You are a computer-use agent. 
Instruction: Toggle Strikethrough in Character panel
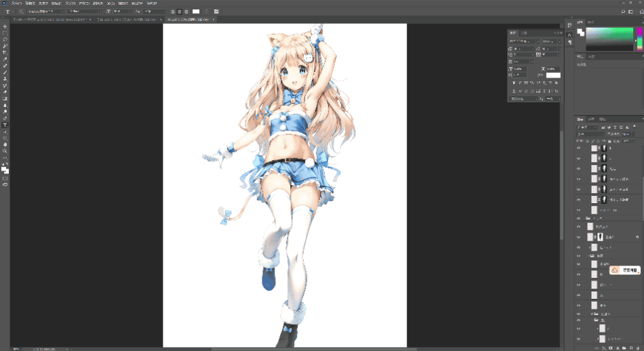[557, 83]
